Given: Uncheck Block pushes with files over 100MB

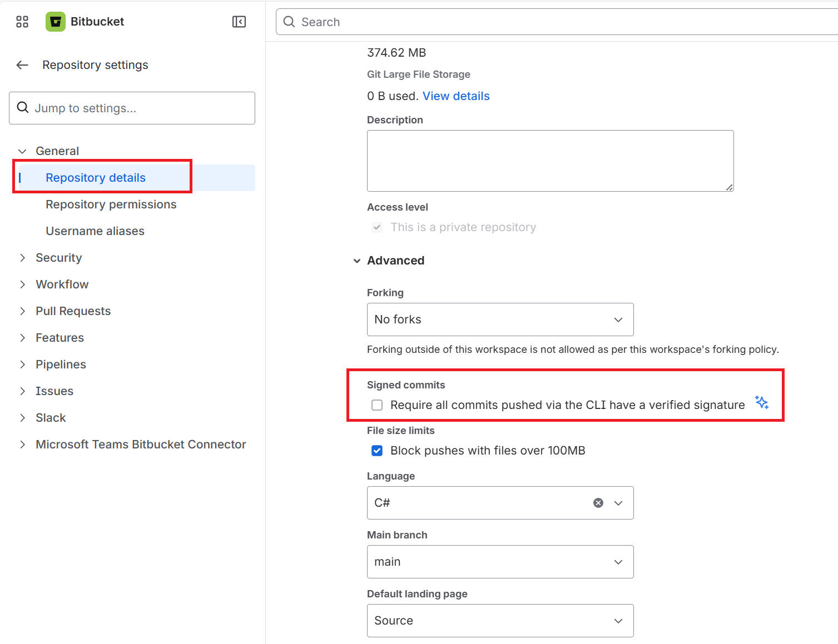Looking at the screenshot, I should pyautogui.click(x=377, y=451).
